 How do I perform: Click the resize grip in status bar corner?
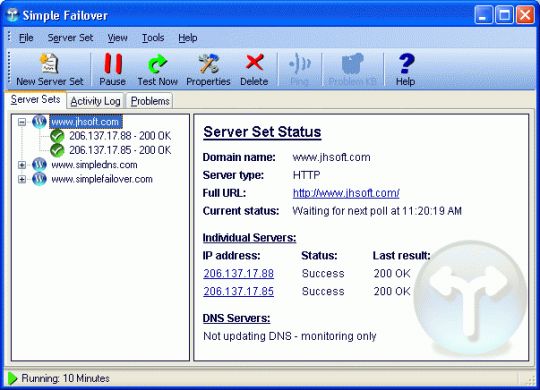tap(531, 380)
